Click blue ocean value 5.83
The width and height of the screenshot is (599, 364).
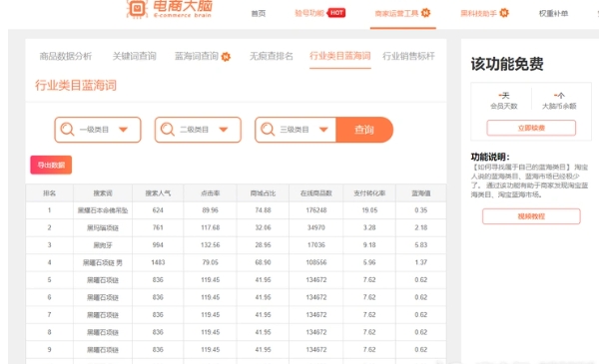tap(421, 245)
